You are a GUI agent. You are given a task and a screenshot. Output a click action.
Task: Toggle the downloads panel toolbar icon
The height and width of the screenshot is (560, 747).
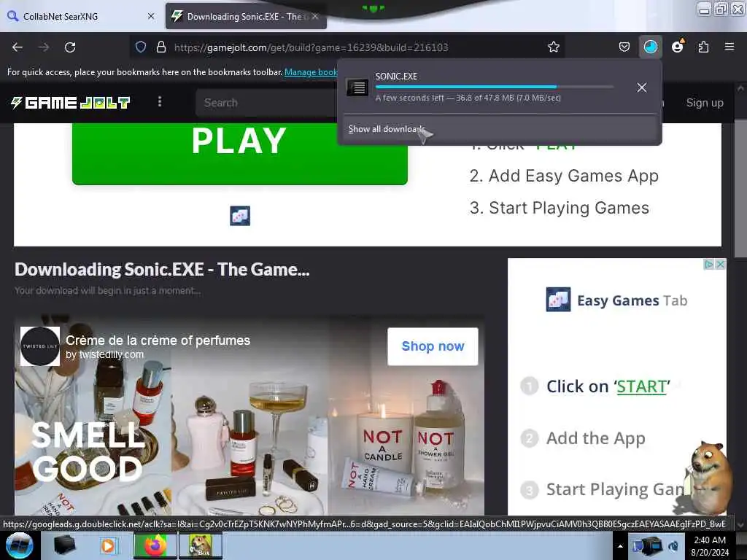(x=650, y=47)
